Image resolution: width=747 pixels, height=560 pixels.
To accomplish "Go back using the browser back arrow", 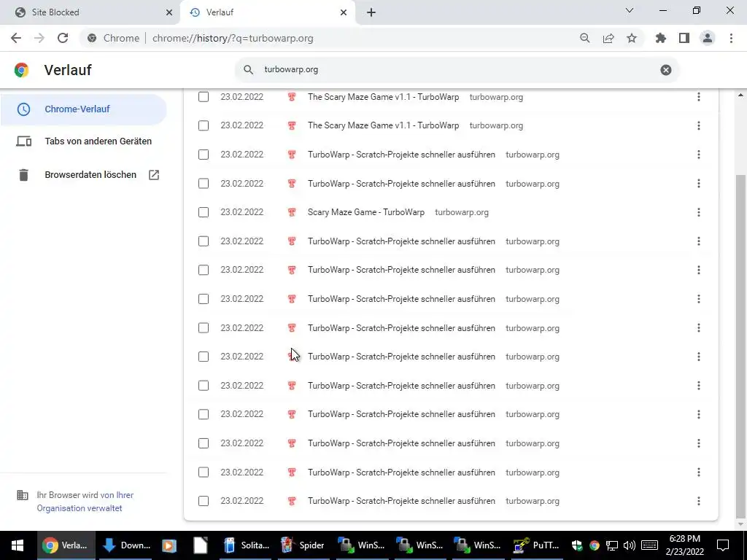I will 16,38.
